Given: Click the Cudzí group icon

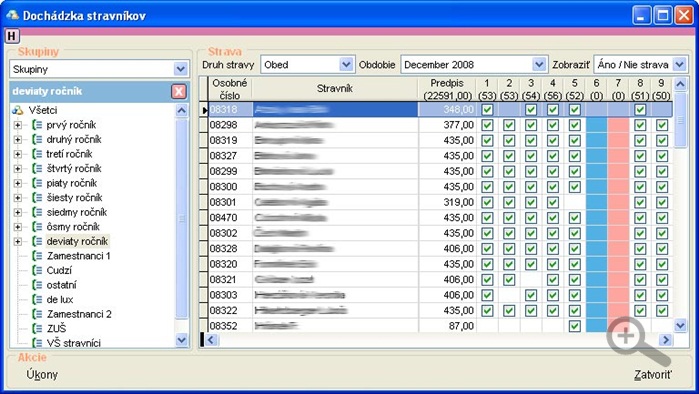Looking at the screenshot, I should [37, 271].
